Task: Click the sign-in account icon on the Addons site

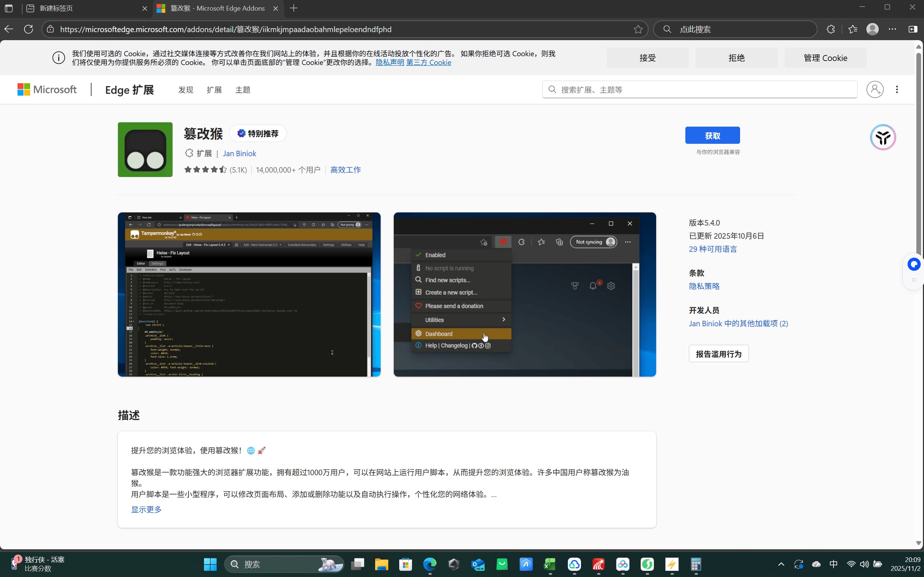Action: click(x=875, y=89)
